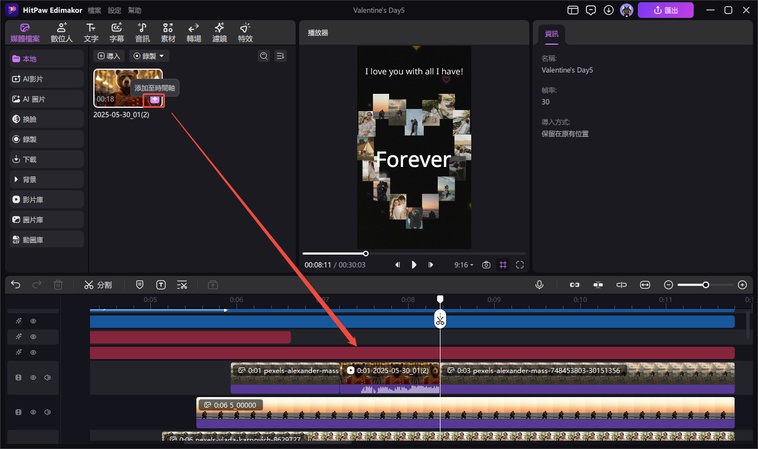Open the 數位人 digital human tab

[61, 32]
